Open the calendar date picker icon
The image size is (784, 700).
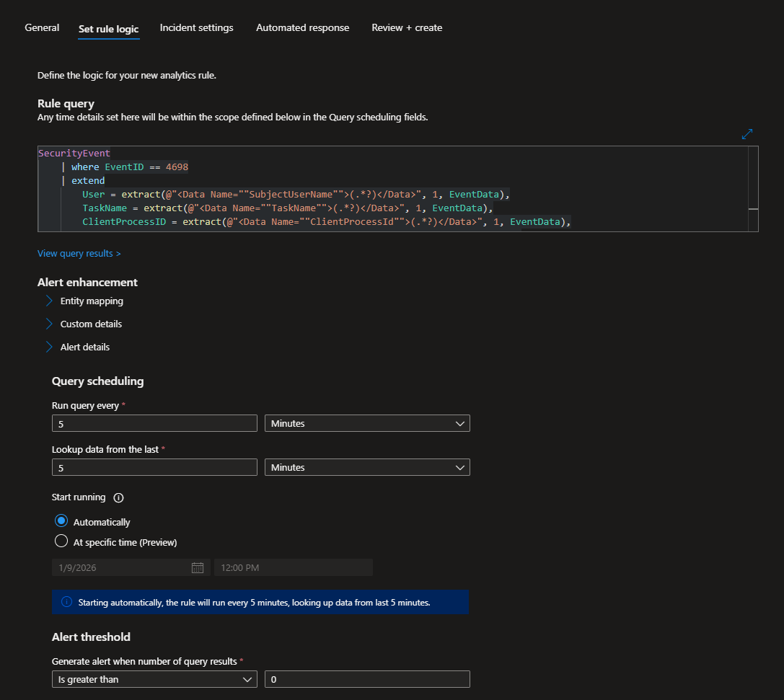tap(197, 568)
